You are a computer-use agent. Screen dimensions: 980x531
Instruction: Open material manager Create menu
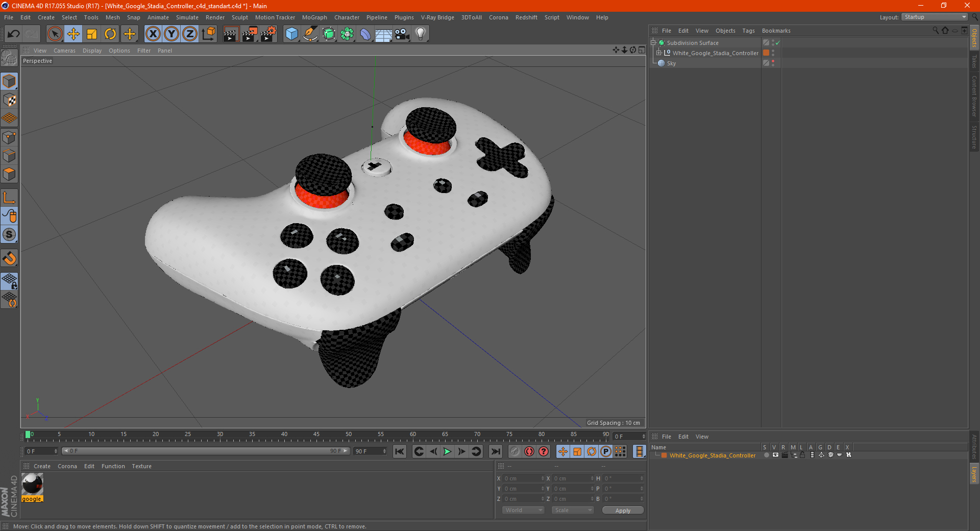[x=42, y=466]
